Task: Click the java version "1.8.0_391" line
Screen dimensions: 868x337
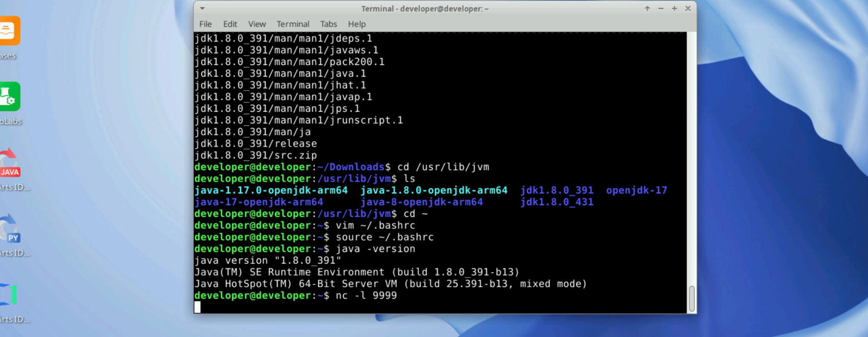Action: pos(268,261)
